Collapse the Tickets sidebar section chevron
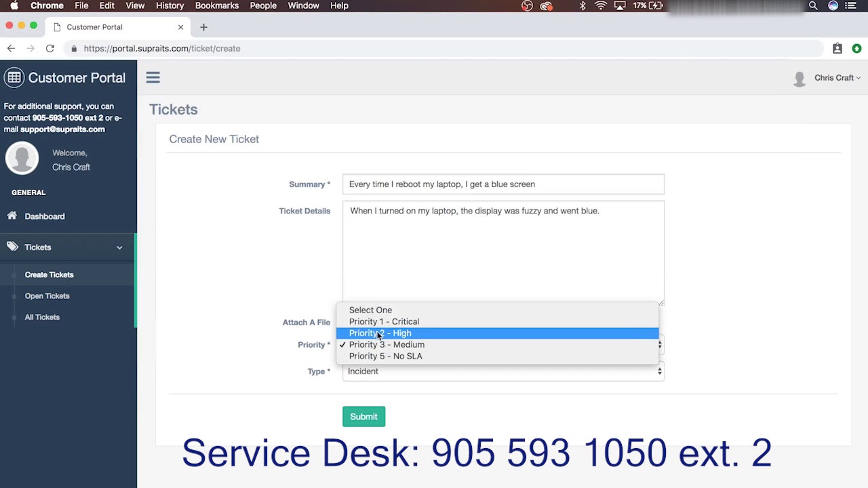Viewport: 868px width, 488px height. click(119, 247)
